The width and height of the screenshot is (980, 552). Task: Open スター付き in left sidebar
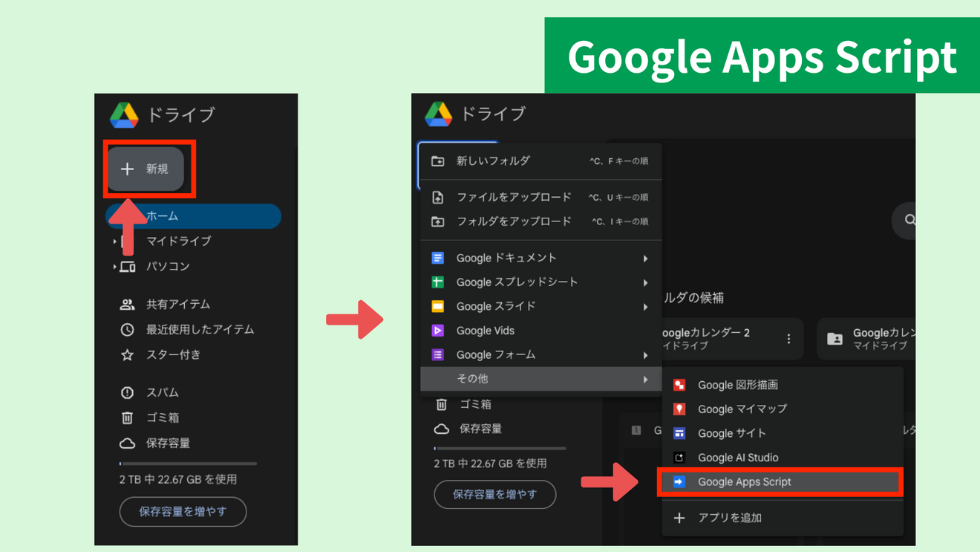(x=174, y=355)
